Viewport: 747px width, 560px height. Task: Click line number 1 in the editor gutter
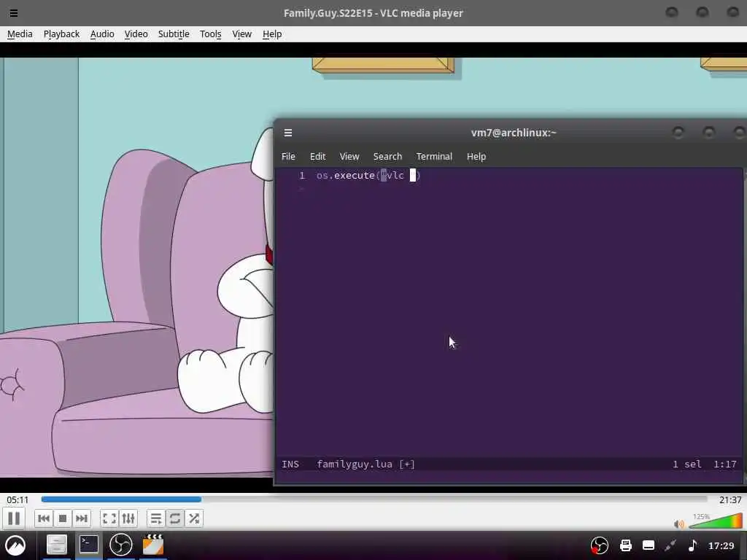click(301, 175)
